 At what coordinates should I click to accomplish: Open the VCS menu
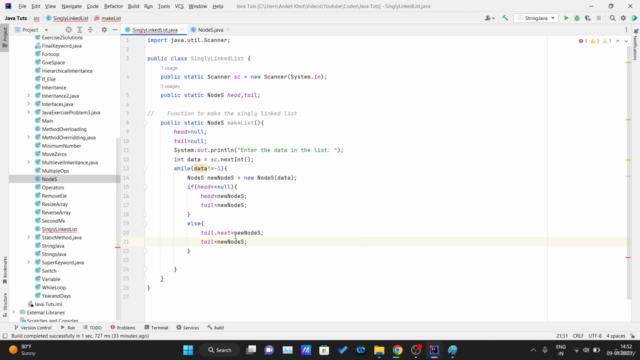[179, 6]
